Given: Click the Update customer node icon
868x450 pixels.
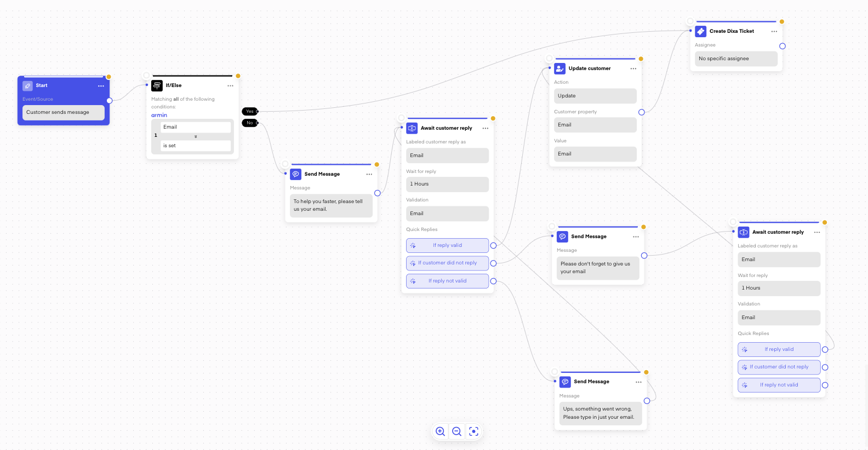Looking at the screenshot, I should (x=559, y=68).
